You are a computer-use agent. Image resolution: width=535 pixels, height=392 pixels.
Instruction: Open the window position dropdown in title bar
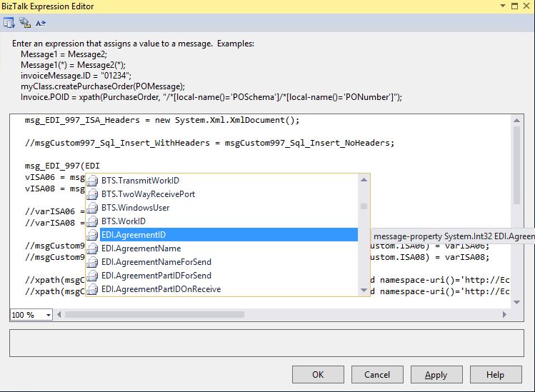point(503,6)
